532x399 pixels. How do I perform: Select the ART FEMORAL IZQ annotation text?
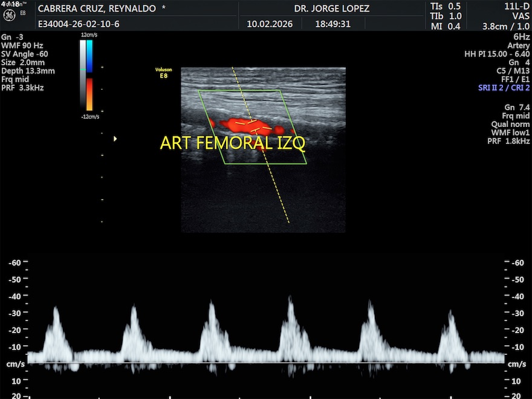pos(232,143)
